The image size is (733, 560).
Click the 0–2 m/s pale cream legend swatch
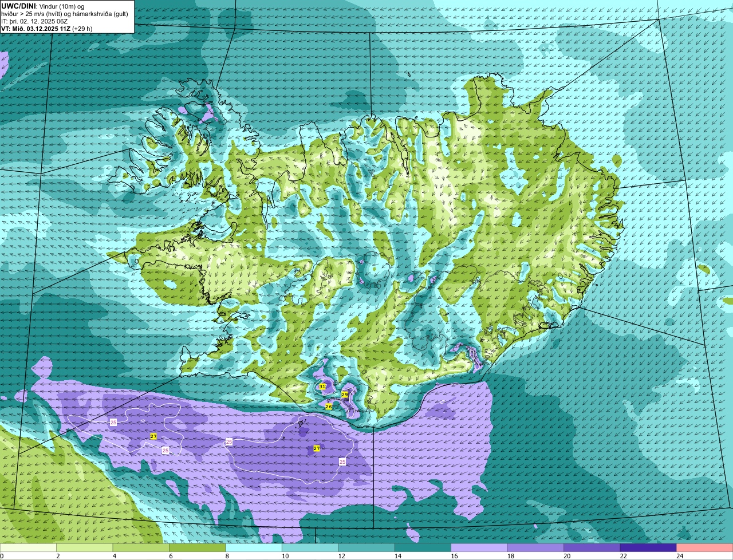[x=29, y=548]
